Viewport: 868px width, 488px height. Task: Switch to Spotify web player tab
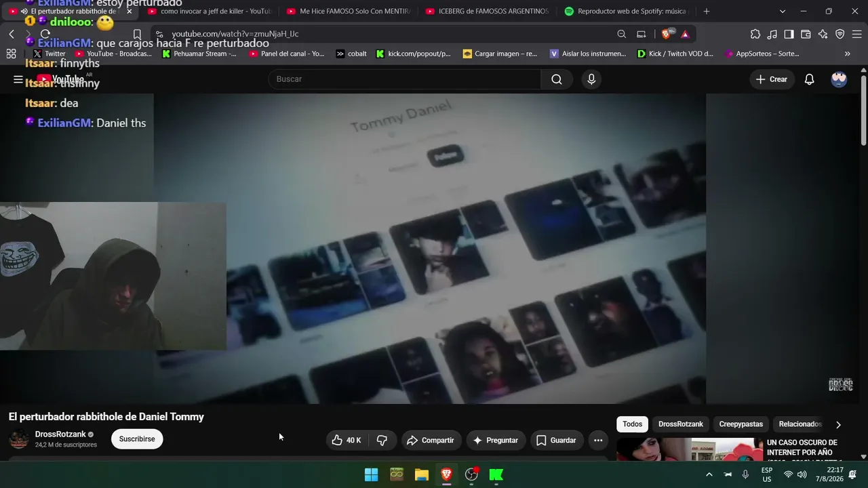[x=626, y=11]
